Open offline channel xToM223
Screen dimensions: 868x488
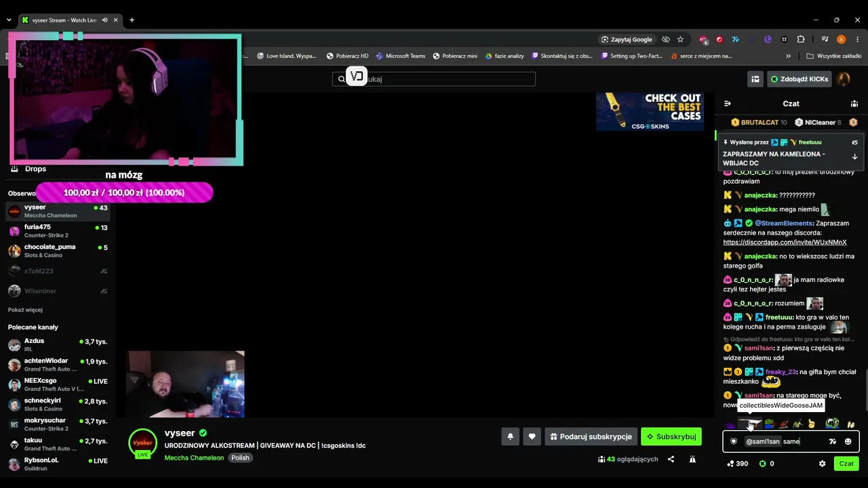58,271
